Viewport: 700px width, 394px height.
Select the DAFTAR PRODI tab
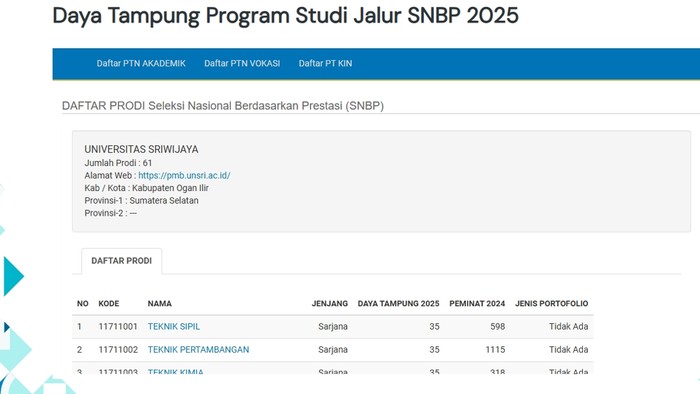(121, 261)
